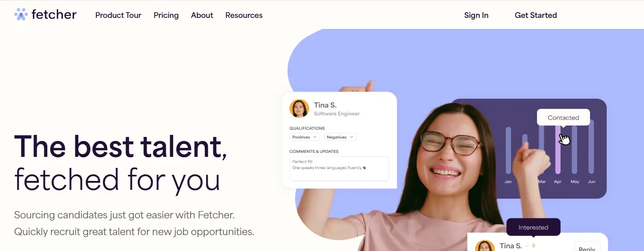Click the lightning bolt icon beside Tina S.
Screen dimensions: 644x251
coord(533,245)
